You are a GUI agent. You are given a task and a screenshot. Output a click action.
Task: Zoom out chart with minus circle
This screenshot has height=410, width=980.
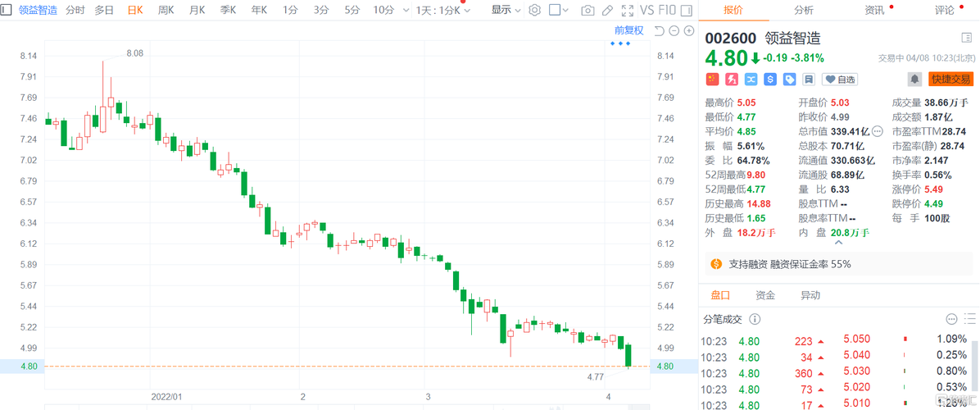coord(674,30)
